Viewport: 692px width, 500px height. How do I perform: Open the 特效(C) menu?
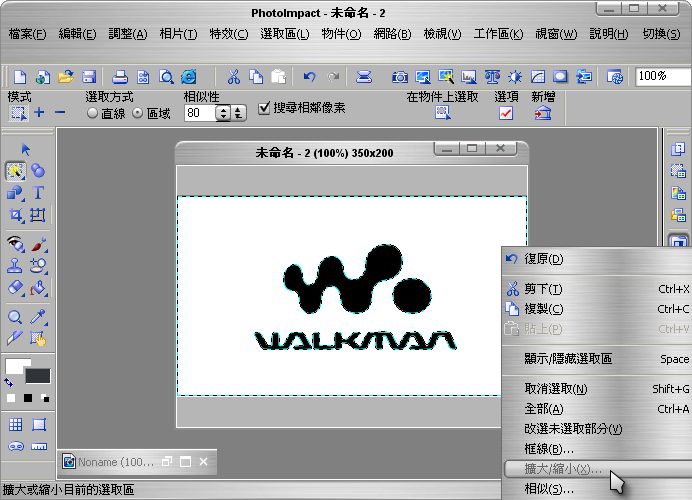click(x=229, y=34)
